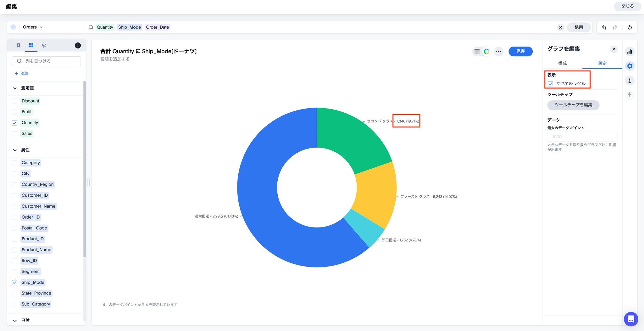Toggle the Country_Region checkbox
The height and width of the screenshot is (331, 644).
[14, 185]
